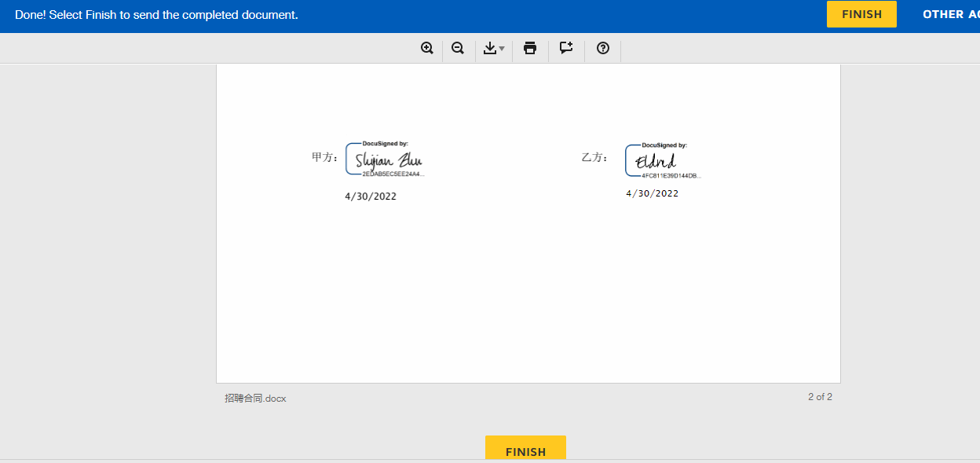Click the Print document icon

coord(530,48)
